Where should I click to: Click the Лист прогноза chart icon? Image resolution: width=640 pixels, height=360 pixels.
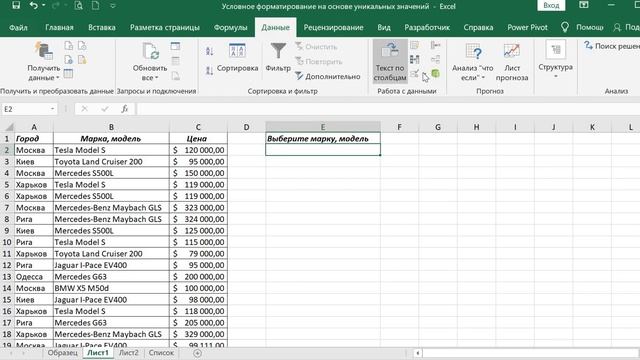[x=512, y=51]
